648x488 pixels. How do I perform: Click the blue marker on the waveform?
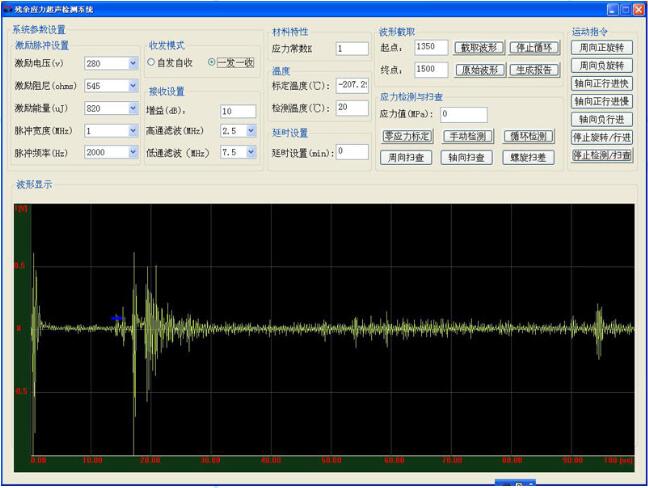(x=118, y=318)
